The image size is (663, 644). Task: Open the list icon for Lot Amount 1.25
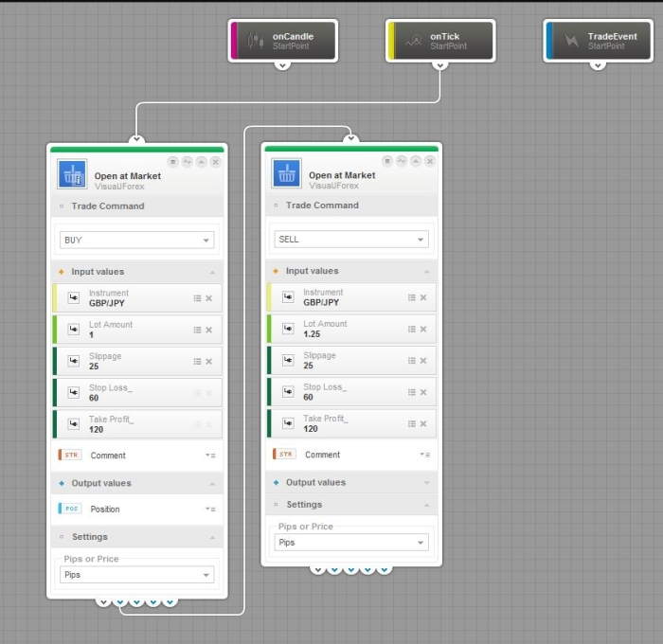411,329
